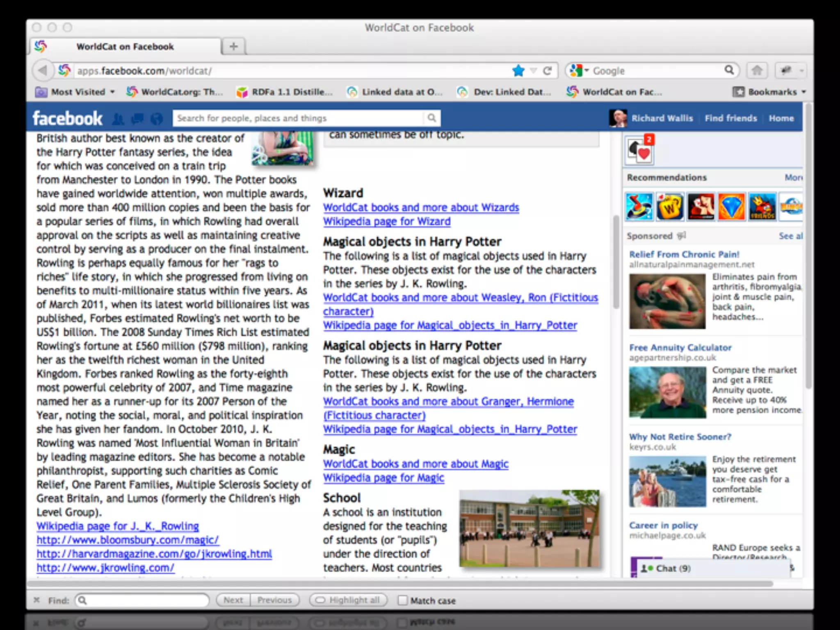The height and width of the screenshot is (630, 840).
Task: Click the bookmark star icon in the address bar
Action: 518,71
